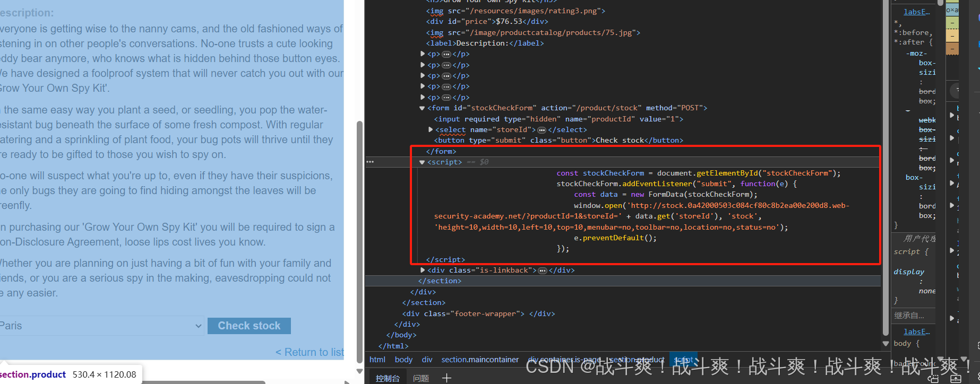Viewport: 980px width, 384px height.
Task: Select the highlighted script breadcrumb
Action: 684,360
